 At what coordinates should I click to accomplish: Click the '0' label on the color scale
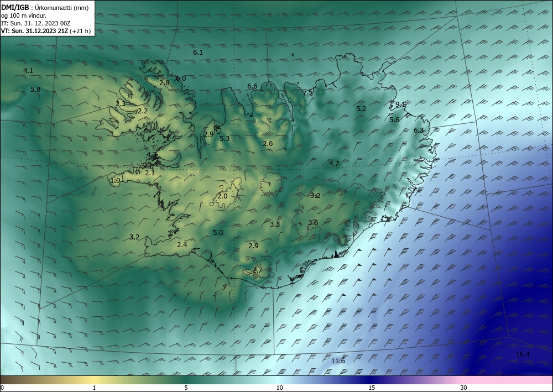pos(2,388)
